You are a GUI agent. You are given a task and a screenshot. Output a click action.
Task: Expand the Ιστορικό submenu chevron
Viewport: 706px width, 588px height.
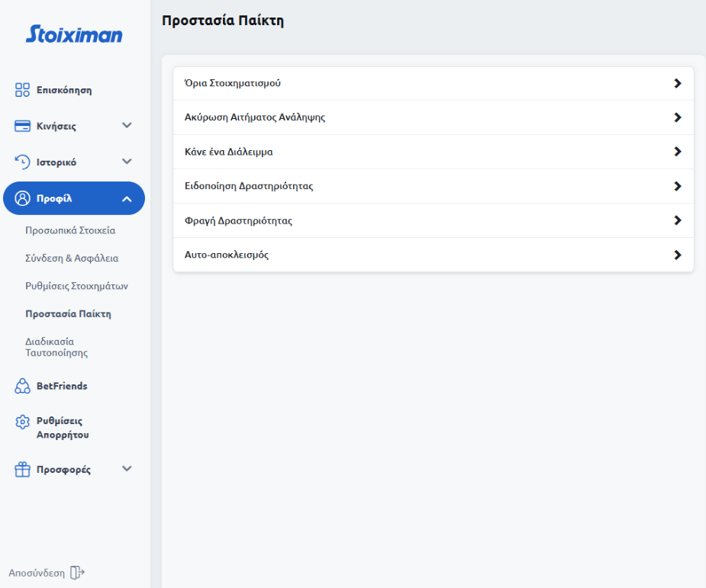[127, 162]
